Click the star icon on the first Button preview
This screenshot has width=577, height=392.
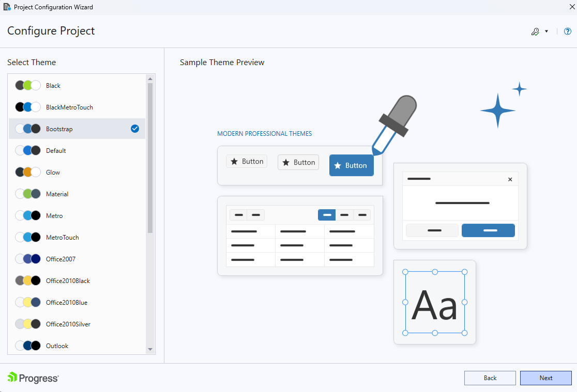(235, 161)
